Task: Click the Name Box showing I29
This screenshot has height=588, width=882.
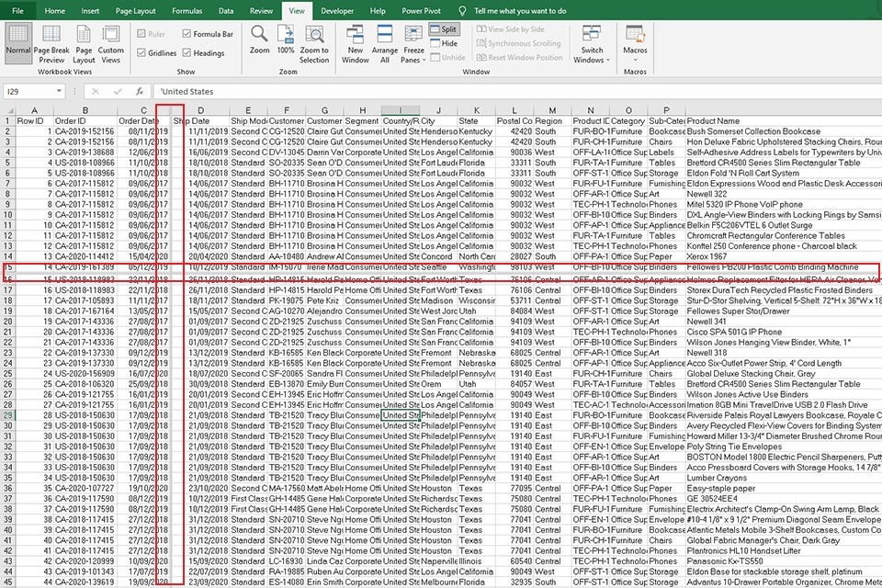Action: click(37, 92)
